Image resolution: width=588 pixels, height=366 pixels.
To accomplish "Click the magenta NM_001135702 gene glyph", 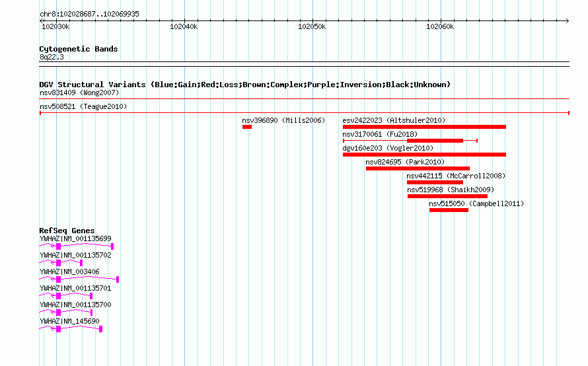I will [x=61, y=263].
